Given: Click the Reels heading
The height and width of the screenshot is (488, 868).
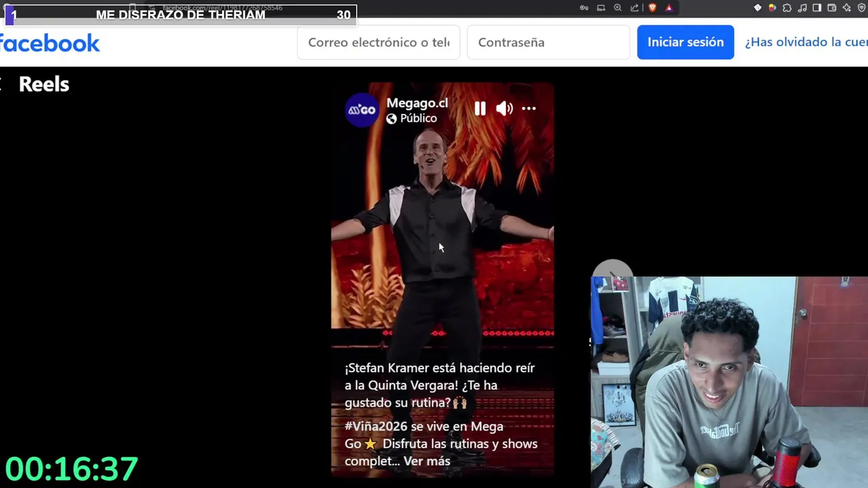Looking at the screenshot, I should [x=44, y=84].
